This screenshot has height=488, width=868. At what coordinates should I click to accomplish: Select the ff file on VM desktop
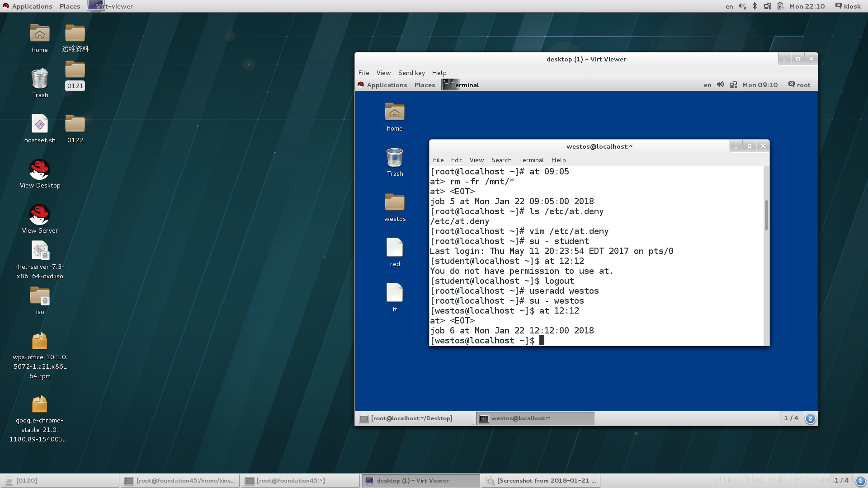395,293
